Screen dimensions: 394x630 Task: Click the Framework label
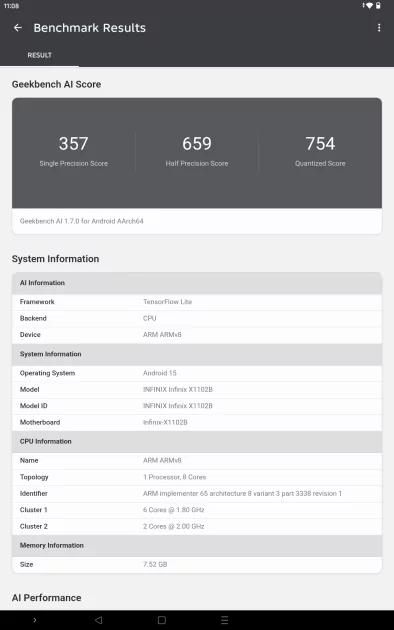click(x=37, y=302)
